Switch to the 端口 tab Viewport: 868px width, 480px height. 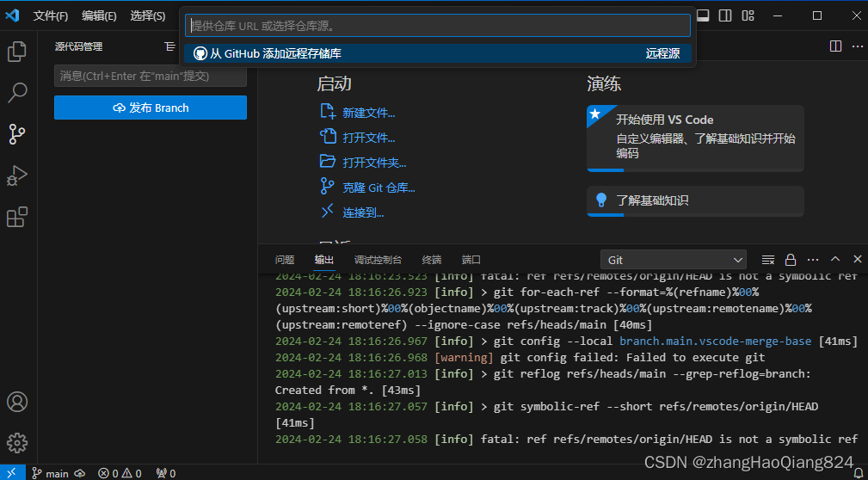(x=471, y=260)
